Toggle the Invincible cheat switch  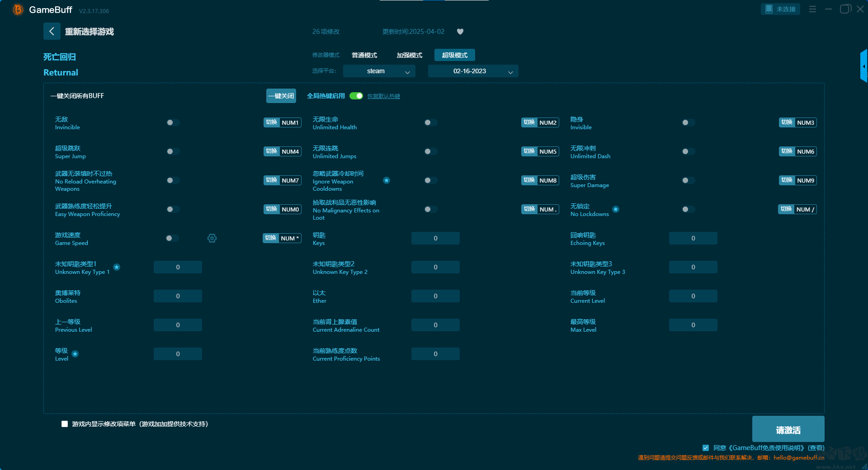(173, 122)
